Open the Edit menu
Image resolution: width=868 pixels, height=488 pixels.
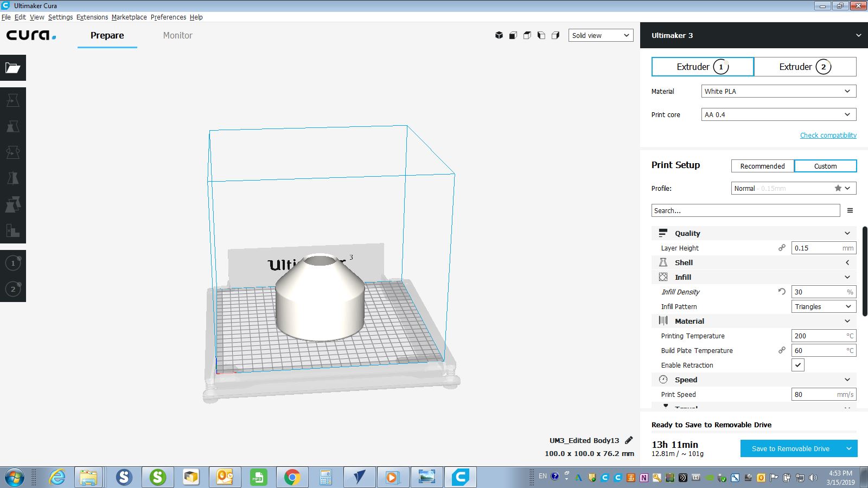(20, 17)
